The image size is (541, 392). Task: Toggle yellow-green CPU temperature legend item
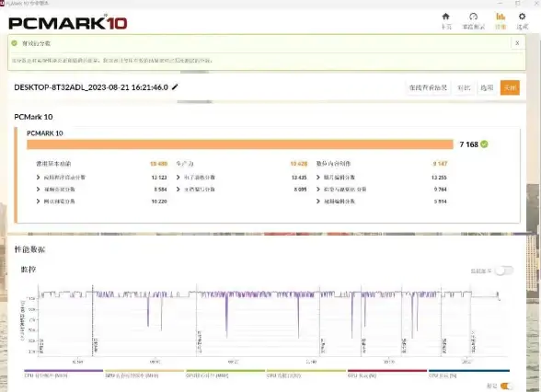306,374
